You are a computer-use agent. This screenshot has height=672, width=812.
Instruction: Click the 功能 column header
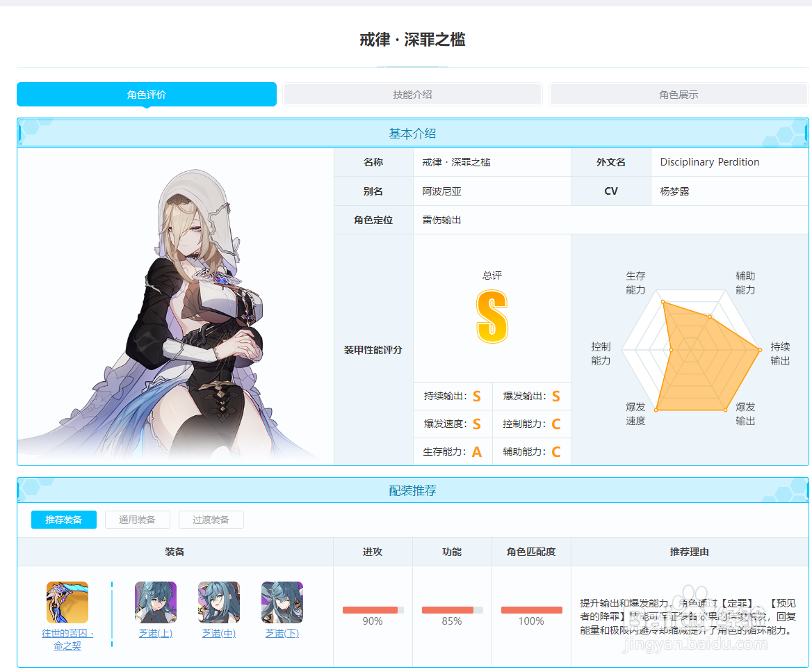click(452, 552)
